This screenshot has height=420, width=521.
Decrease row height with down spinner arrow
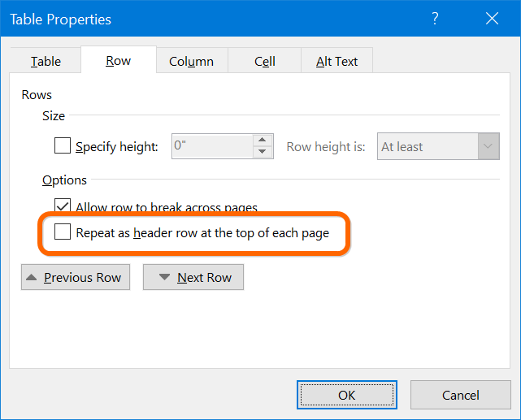(x=263, y=152)
